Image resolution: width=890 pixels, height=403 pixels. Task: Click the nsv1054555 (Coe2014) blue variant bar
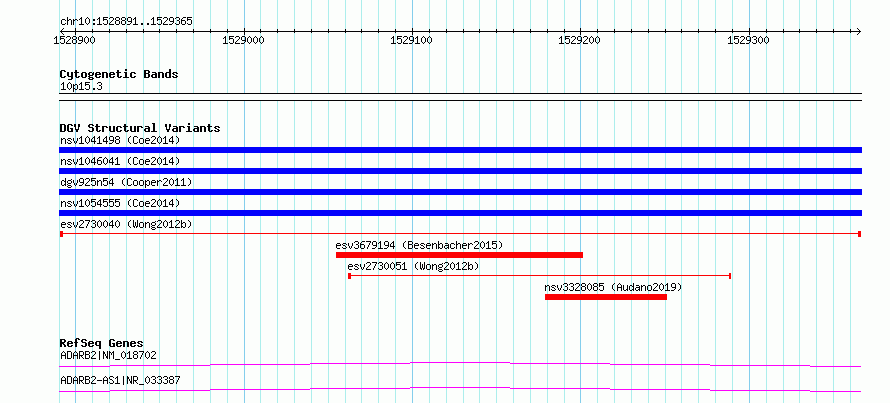click(x=460, y=213)
